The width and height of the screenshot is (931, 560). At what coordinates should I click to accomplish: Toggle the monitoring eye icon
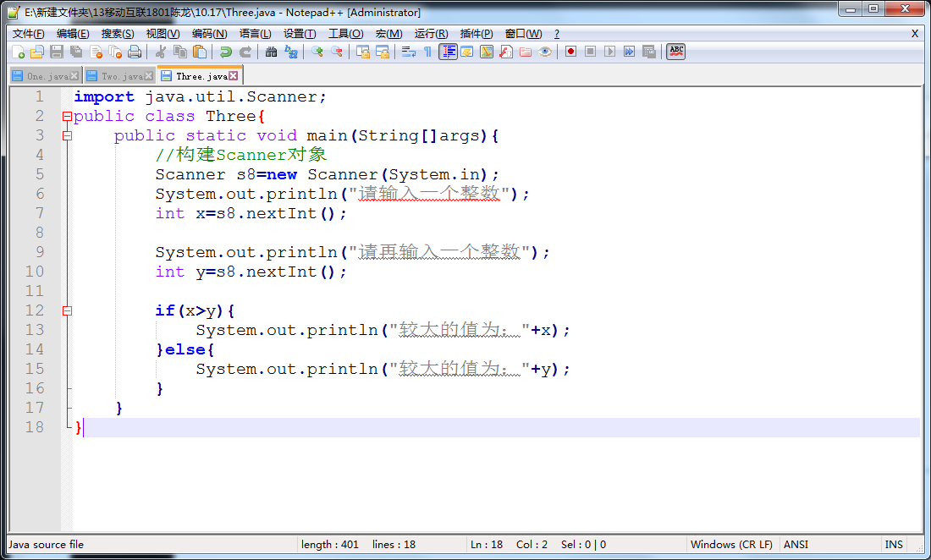[x=545, y=52]
